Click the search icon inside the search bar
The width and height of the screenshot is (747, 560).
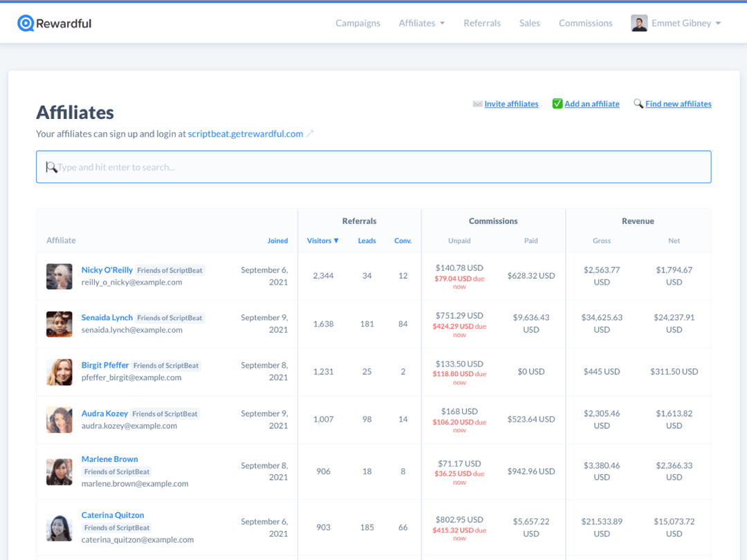51,167
